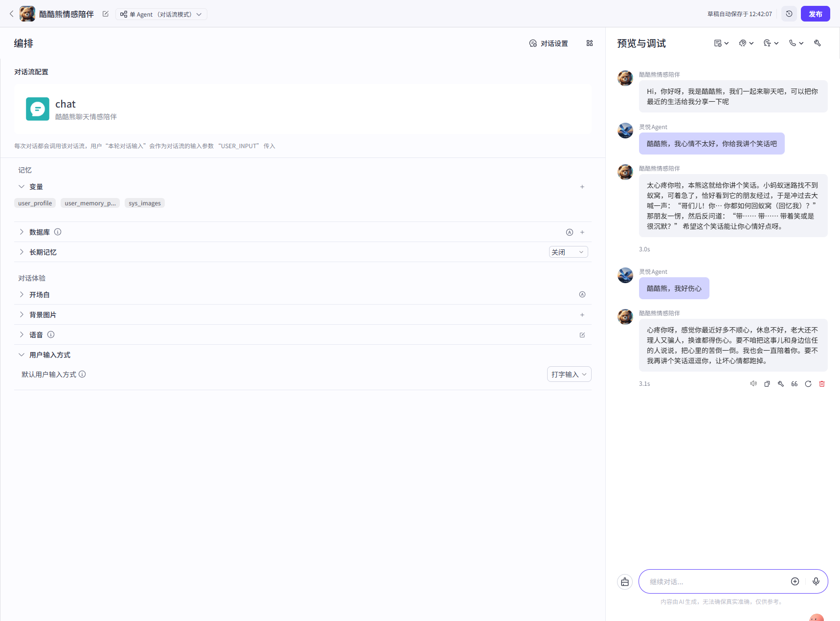840x621 pixels.
Task: Open the 打字输入 input method dropdown
Action: point(569,374)
